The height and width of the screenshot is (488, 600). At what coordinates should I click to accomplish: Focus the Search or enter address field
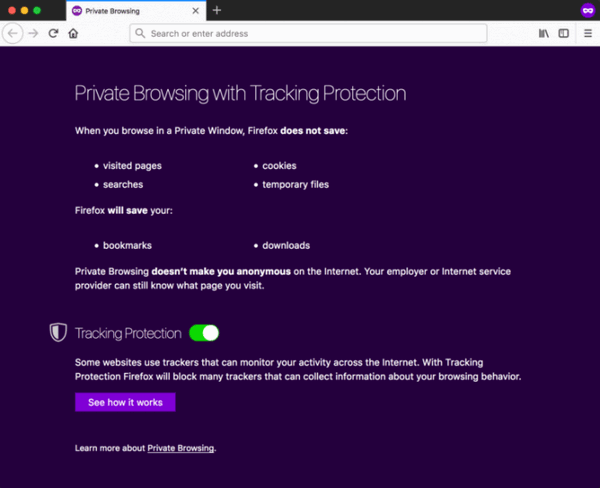[x=310, y=33]
